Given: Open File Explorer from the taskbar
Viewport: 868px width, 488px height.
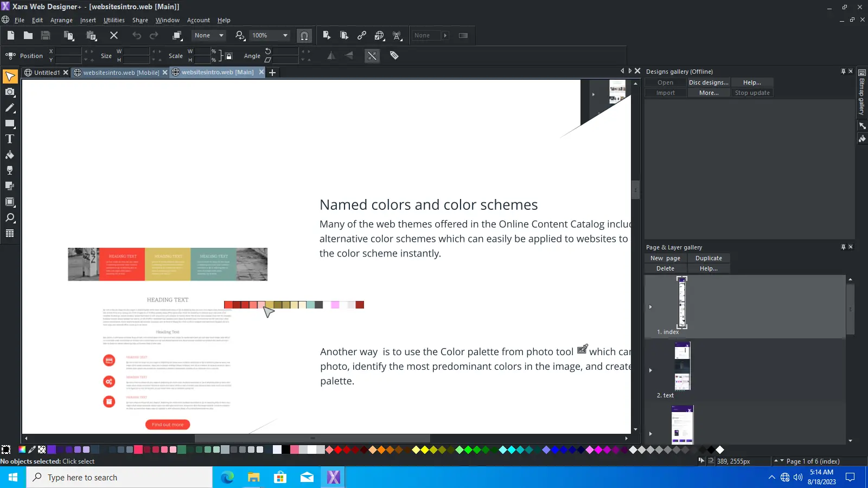Looking at the screenshot, I should [254, 477].
